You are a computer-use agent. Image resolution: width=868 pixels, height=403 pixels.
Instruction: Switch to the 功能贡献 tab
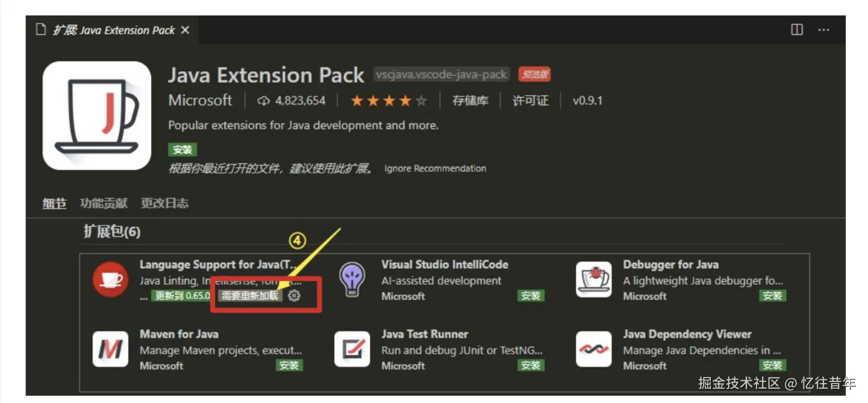click(x=104, y=203)
